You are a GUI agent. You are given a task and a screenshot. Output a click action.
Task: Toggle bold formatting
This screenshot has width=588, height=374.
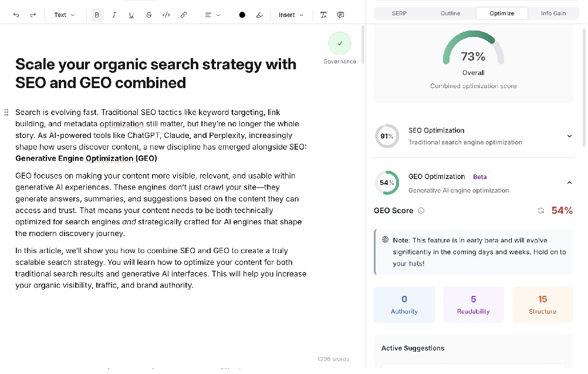(97, 15)
